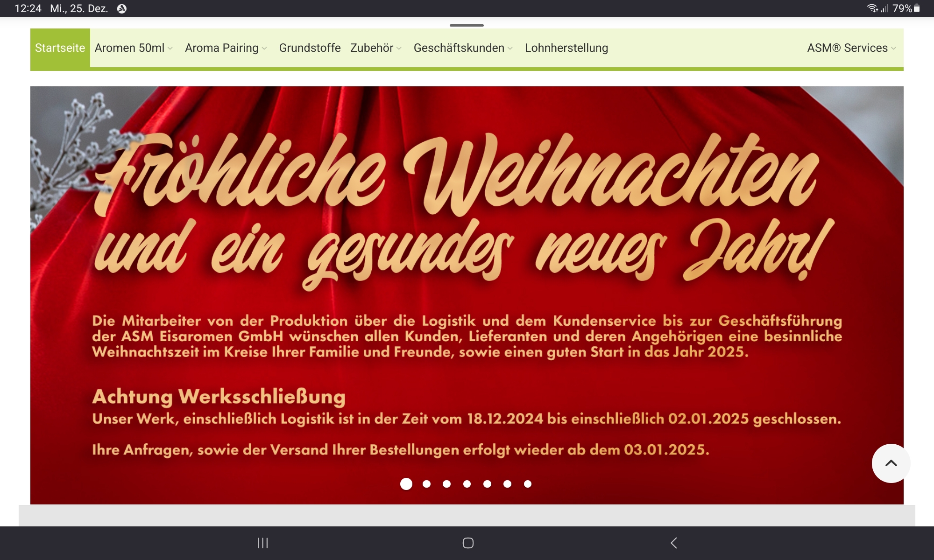Open the Lohnherstellung page link

click(566, 48)
